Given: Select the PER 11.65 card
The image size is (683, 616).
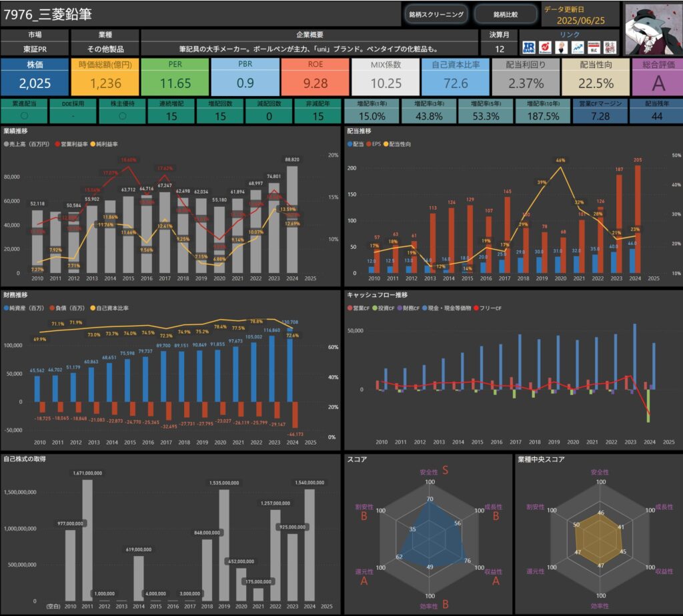Looking at the screenshot, I should [175, 77].
